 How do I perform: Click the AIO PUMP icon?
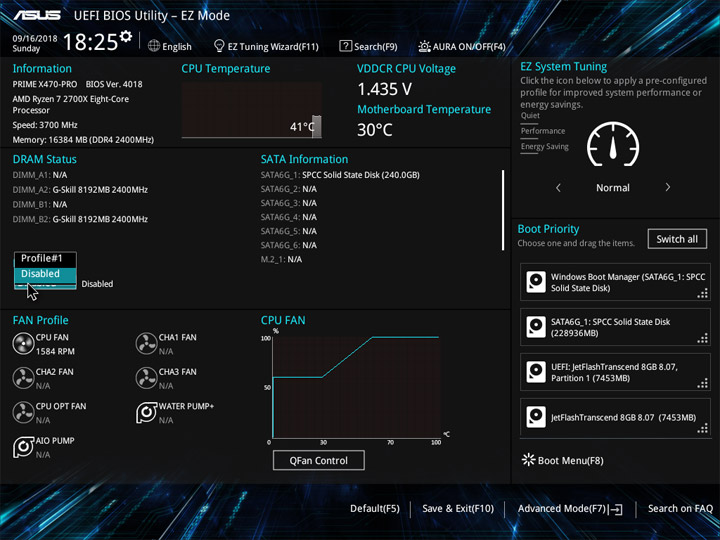(x=23, y=447)
